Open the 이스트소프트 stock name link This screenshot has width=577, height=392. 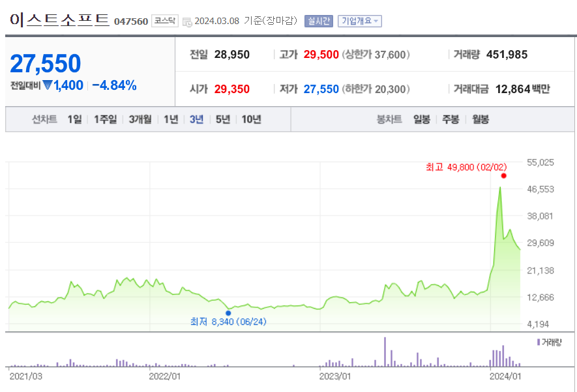(x=59, y=19)
